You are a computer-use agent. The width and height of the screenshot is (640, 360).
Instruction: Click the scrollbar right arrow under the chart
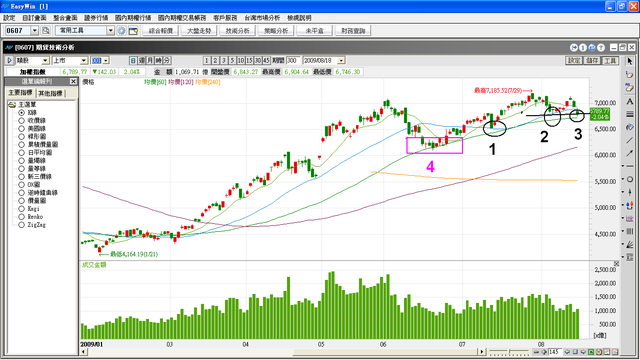pyautogui.click(x=482, y=352)
